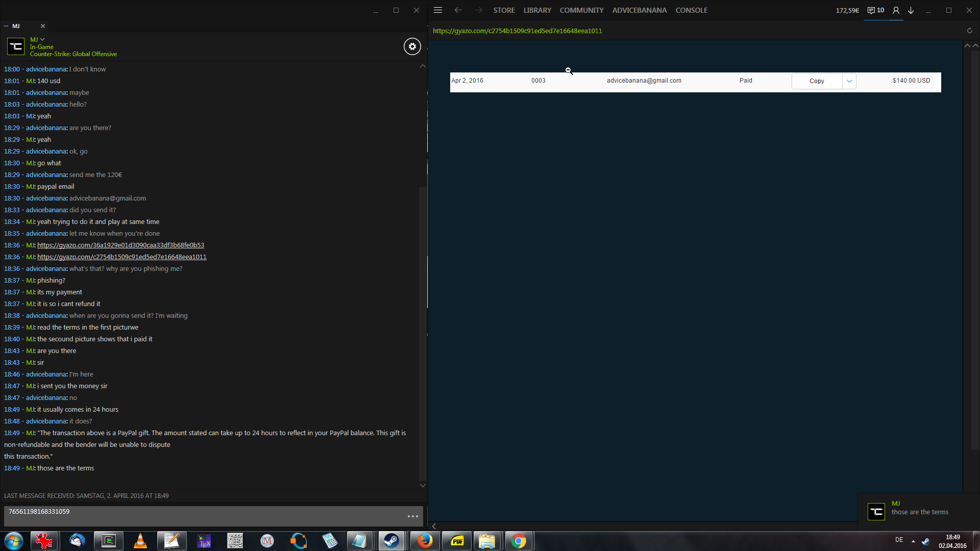Expand the Copy dropdown arrow

click(x=849, y=81)
